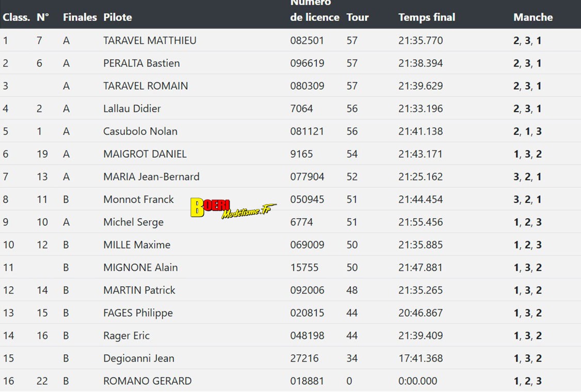Click the Monnot Franck row name
This screenshot has height=392, width=581.
[138, 199]
